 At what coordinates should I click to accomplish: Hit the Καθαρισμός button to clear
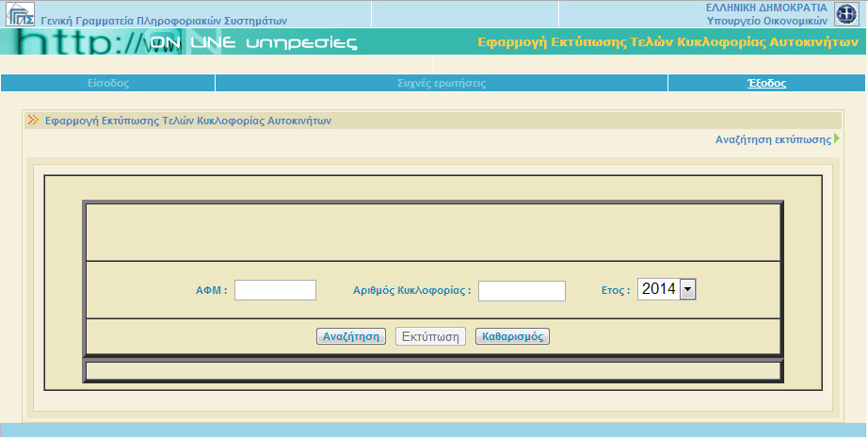click(x=512, y=336)
